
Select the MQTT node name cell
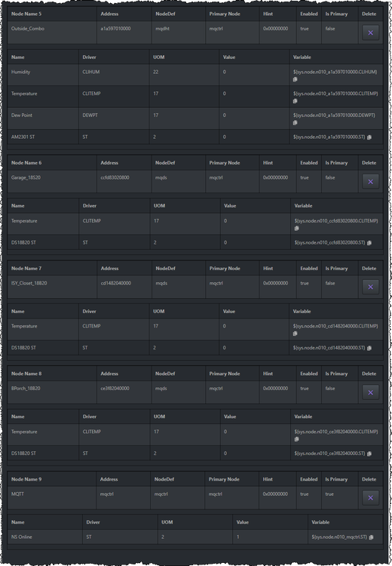(x=52, y=498)
